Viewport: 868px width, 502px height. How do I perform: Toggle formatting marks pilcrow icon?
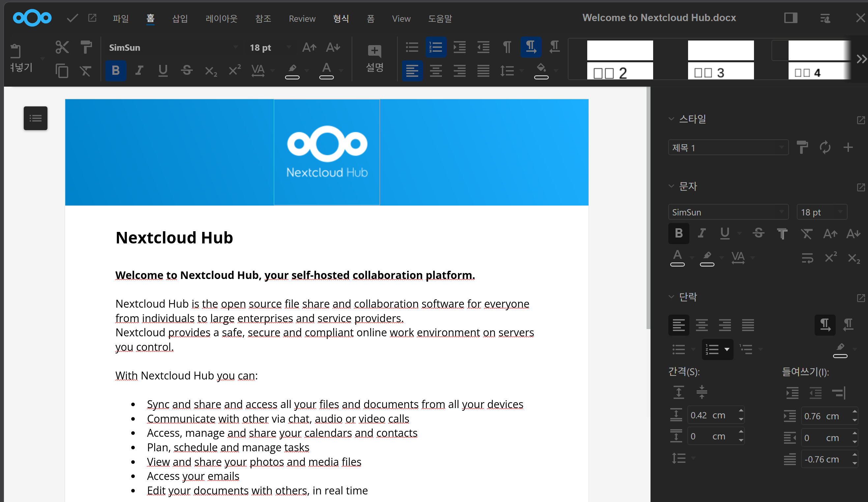(507, 47)
